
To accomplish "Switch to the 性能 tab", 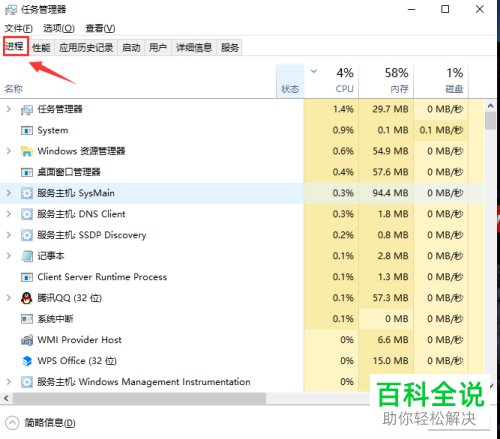I will (41, 48).
